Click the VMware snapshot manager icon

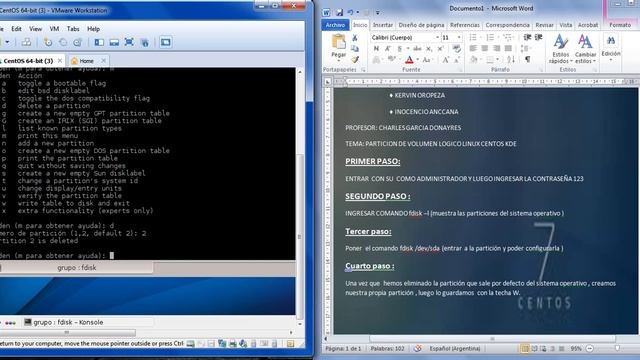click(78, 42)
